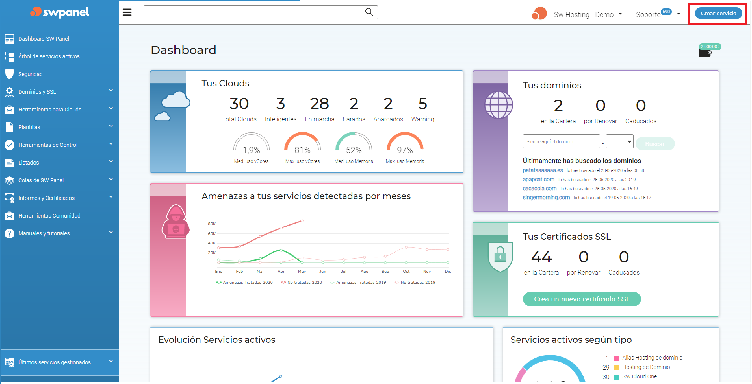Expand the Plantillas menu chevron

[111, 126]
